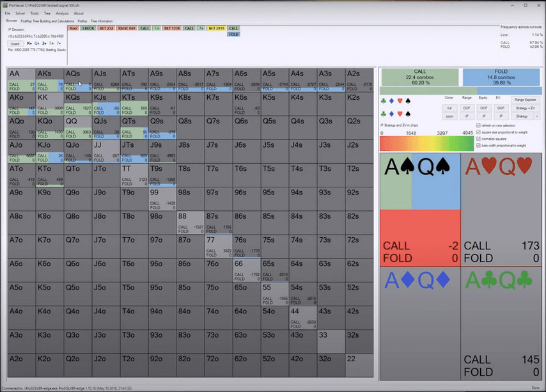The height and width of the screenshot is (392, 546).
Task: Select the AA cell in range matrix
Action: (x=22, y=80)
